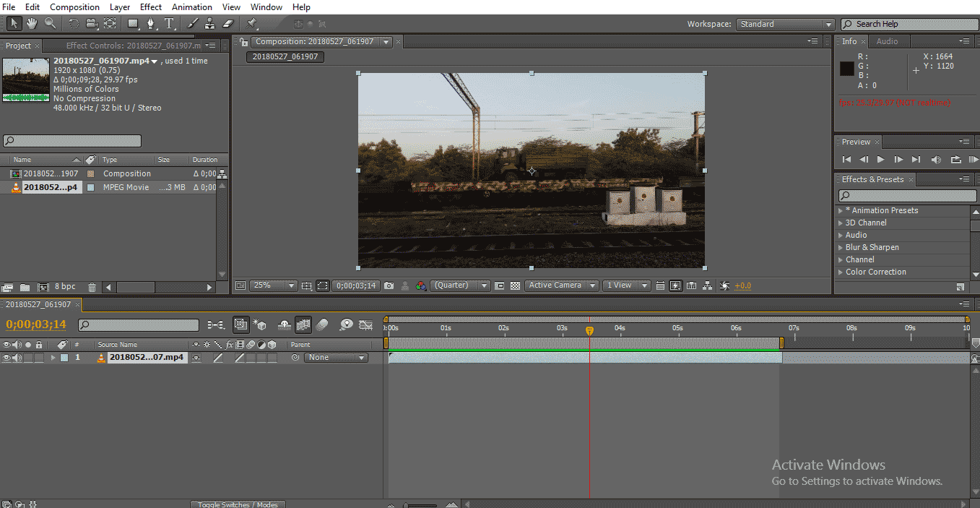The height and width of the screenshot is (508, 980).
Task: Select the Zoom tool in toolbar
Action: [x=50, y=24]
